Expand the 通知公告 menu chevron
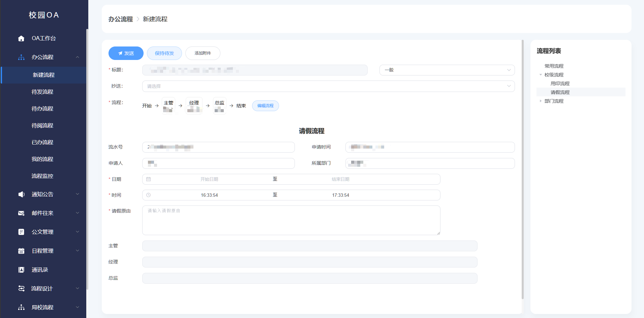 (x=78, y=194)
